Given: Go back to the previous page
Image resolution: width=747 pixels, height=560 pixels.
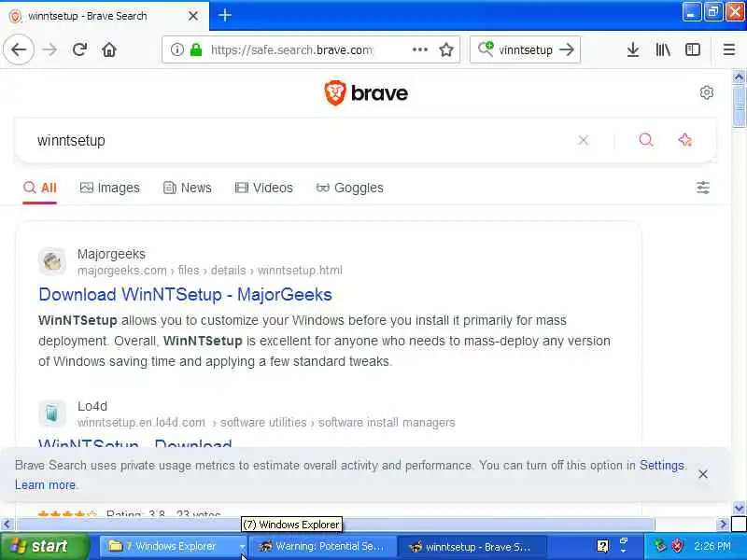Looking at the screenshot, I should (x=19, y=49).
